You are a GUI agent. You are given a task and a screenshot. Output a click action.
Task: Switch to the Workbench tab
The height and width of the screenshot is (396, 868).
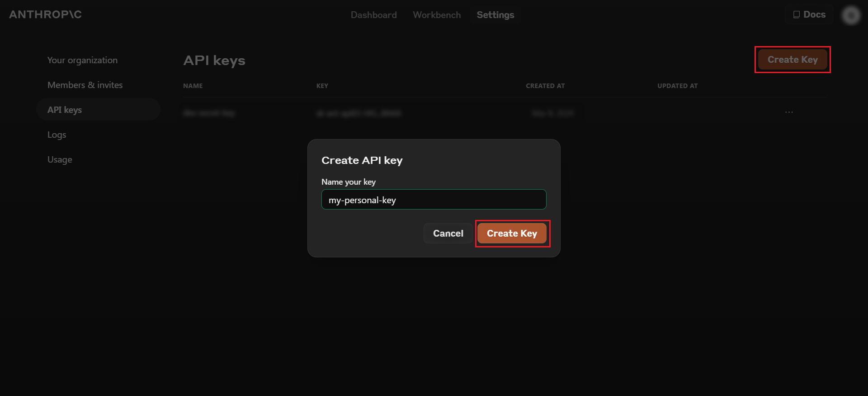pos(437,15)
